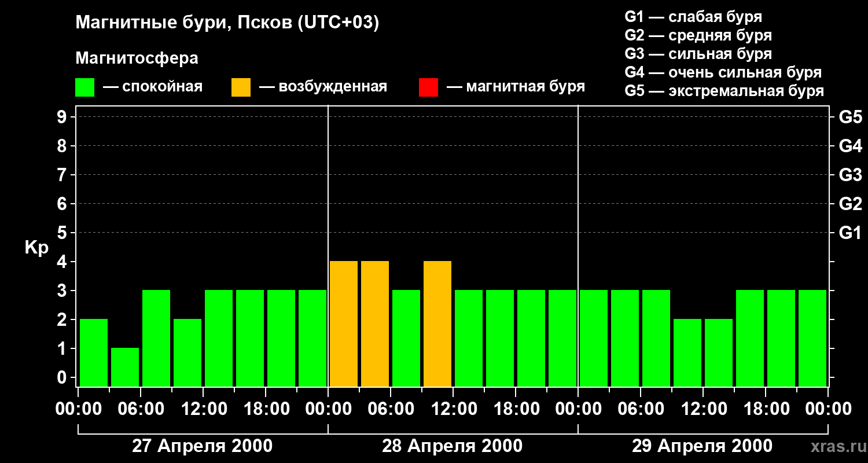Select the shortest Kp 1 bar on 27 April

[125, 367]
